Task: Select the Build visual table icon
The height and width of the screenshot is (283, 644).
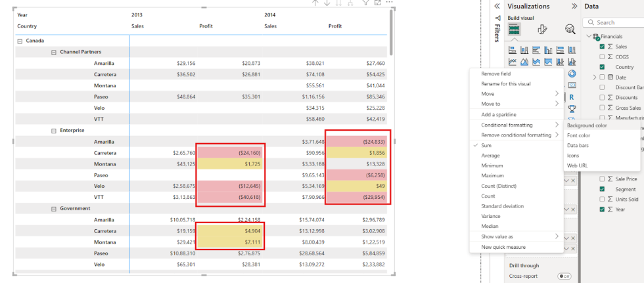Action: pos(515,29)
